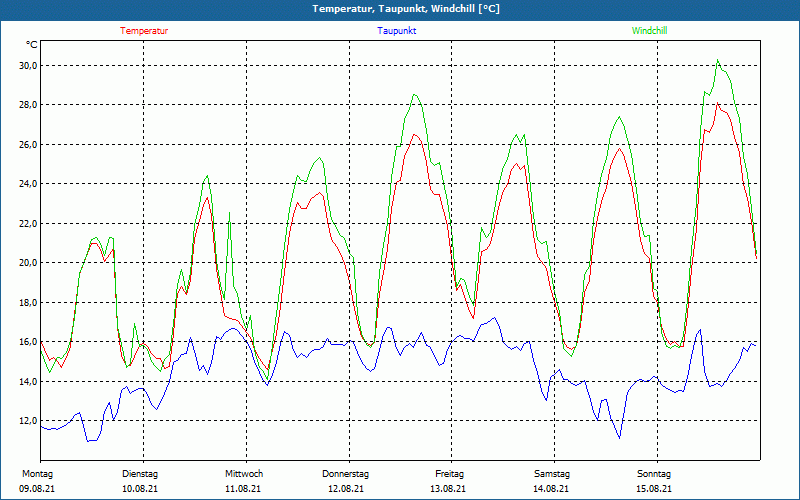This screenshot has height=500, width=800.
Task: Click the green Windchill legend label
Action: coord(649,31)
